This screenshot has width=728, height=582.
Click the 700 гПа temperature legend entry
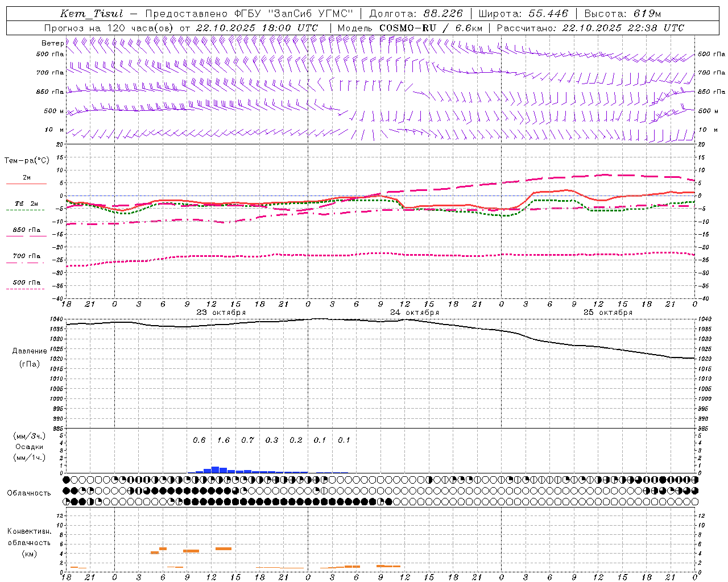(26, 256)
